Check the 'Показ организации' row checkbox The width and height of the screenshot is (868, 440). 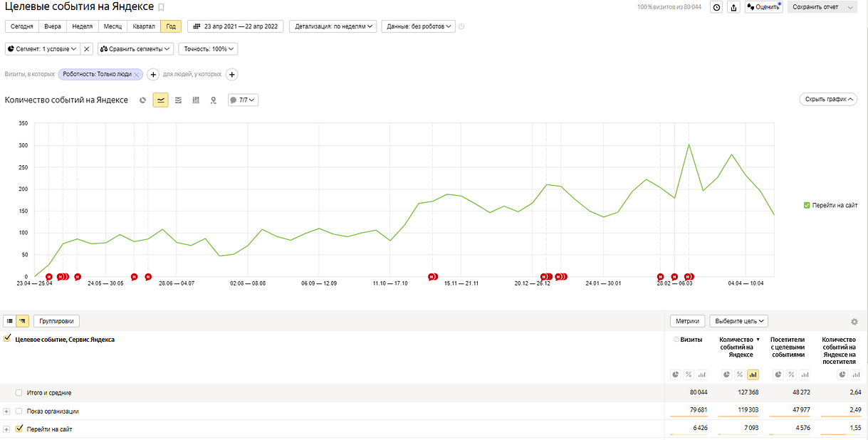pos(19,412)
